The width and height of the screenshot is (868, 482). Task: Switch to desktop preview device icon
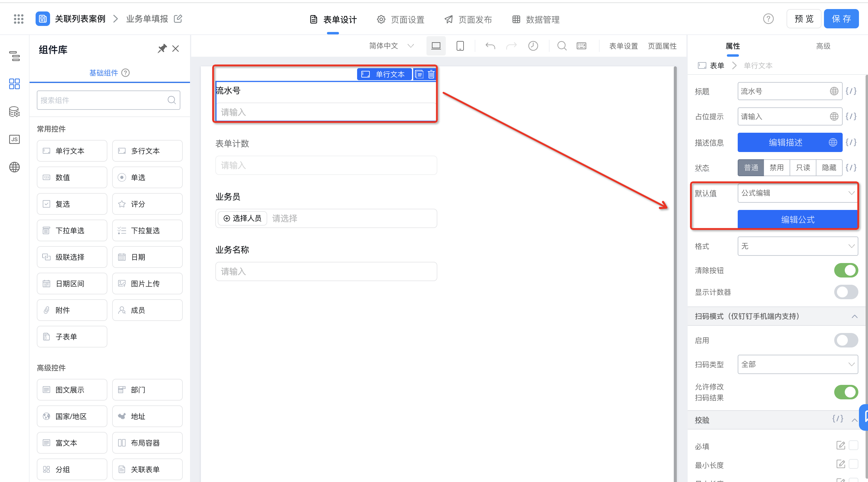click(x=436, y=46)
